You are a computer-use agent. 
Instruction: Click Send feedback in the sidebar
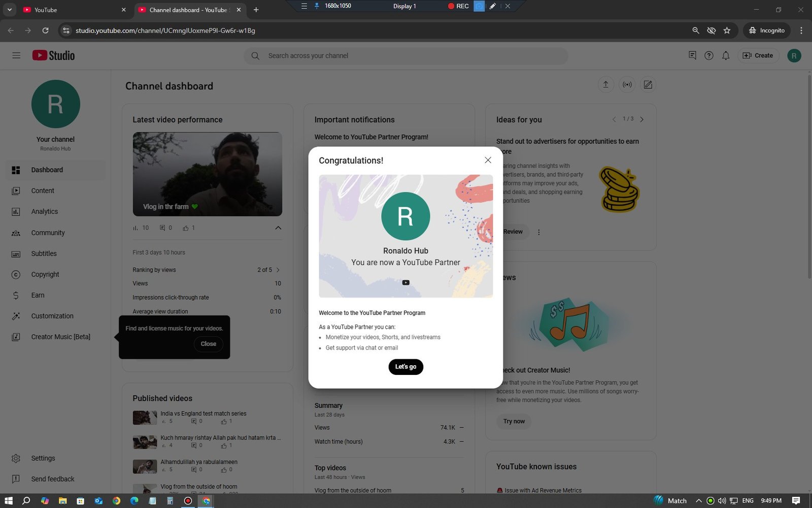point(55,479)
